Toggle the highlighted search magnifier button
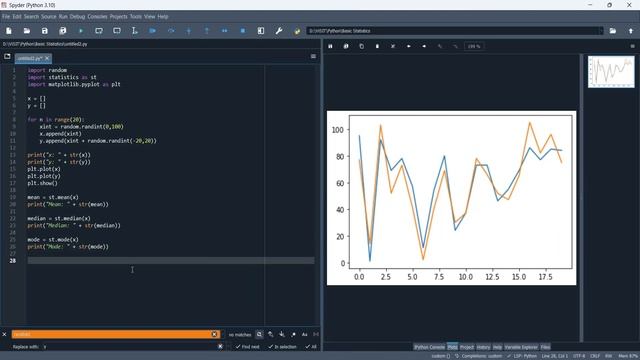This screenshot has width=640, height=360. coord(259,334)
